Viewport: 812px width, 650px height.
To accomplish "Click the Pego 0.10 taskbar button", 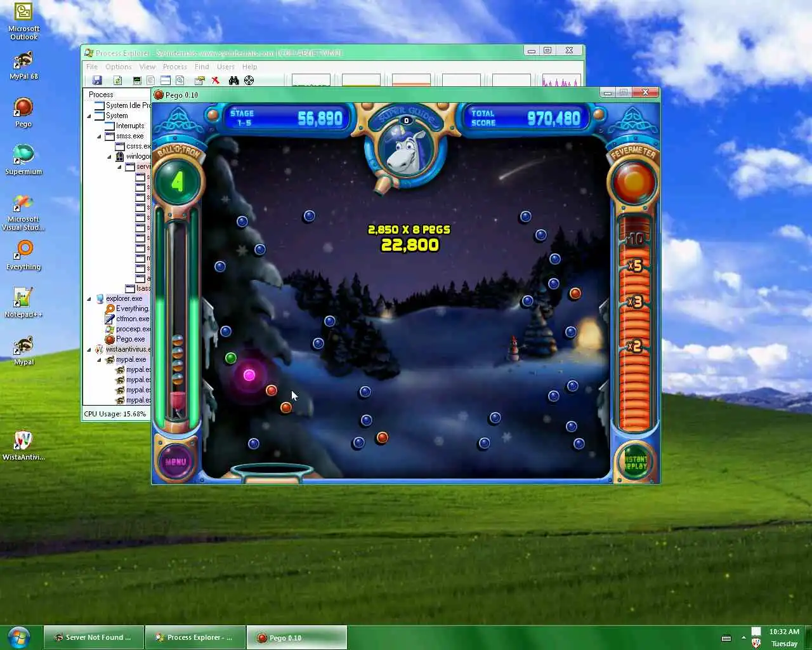I will (297, 637).
